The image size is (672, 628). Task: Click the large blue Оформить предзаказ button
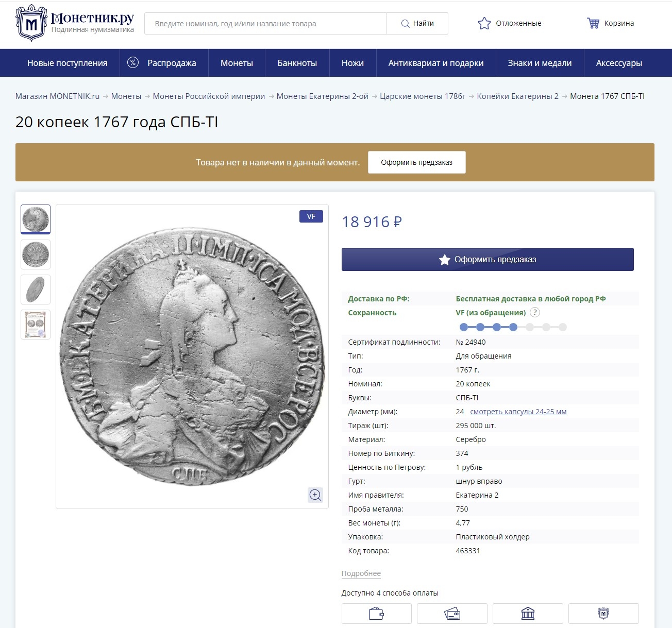(x=488, y=260)
